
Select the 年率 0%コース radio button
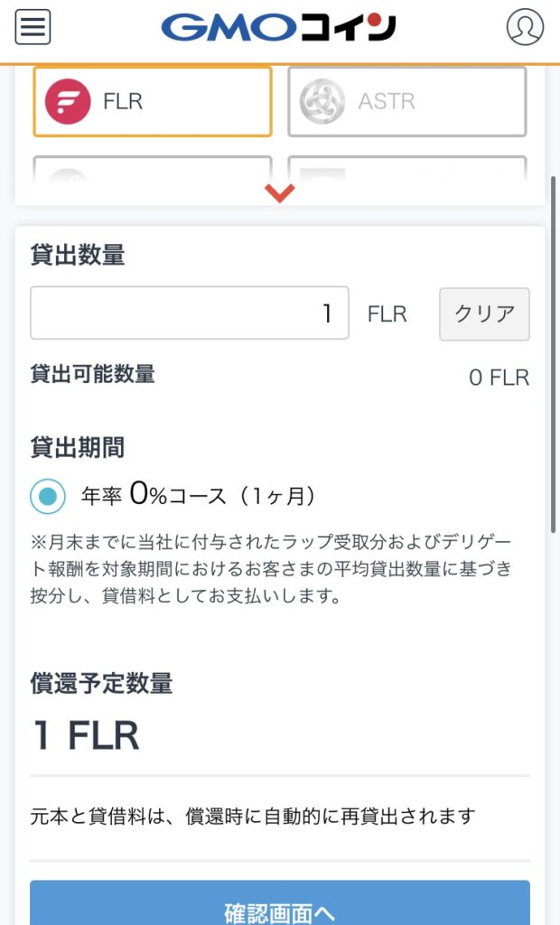(x=48, y=495)
